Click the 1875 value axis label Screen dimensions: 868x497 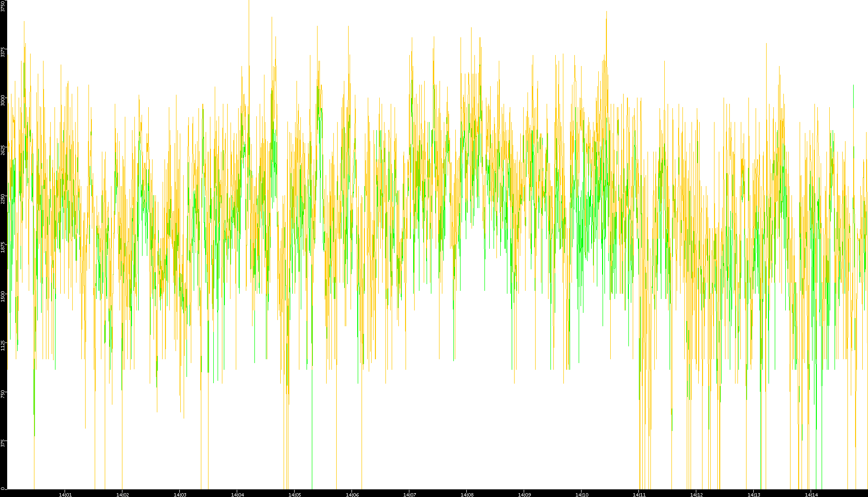3,247
